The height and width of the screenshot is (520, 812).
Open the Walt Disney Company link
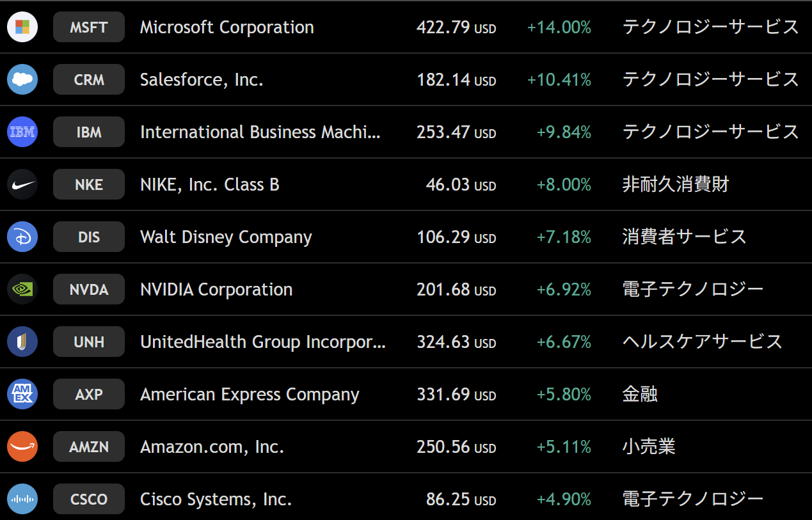click(x=226, y=237)
